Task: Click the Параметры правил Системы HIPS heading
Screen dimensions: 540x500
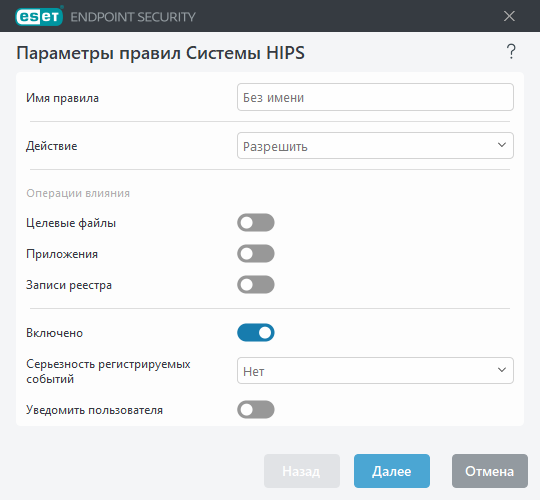Action: (x=160, y=53)
